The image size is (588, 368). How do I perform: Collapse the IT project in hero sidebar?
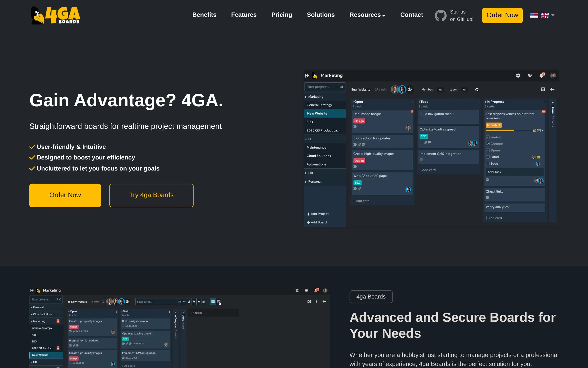[306, 139]
